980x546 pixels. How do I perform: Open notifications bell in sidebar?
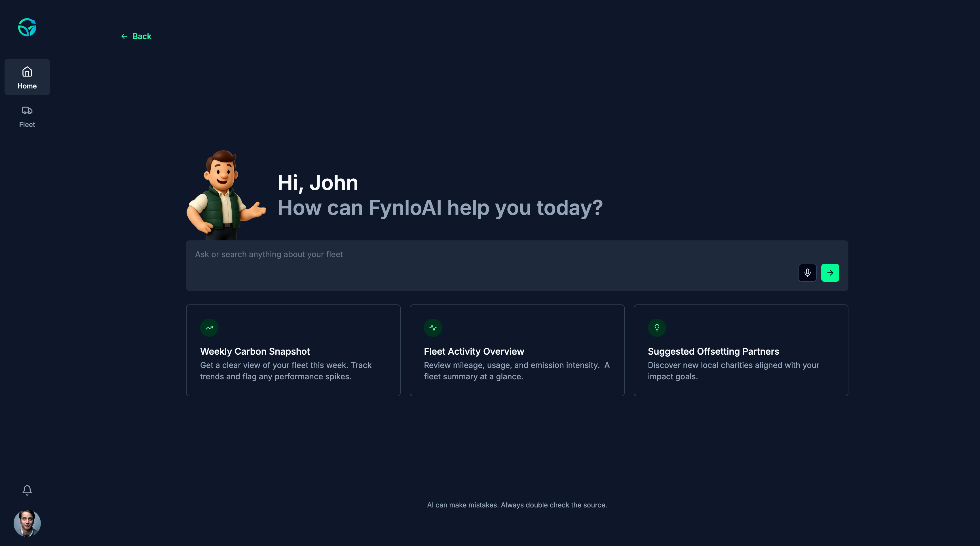coord(27,490)
